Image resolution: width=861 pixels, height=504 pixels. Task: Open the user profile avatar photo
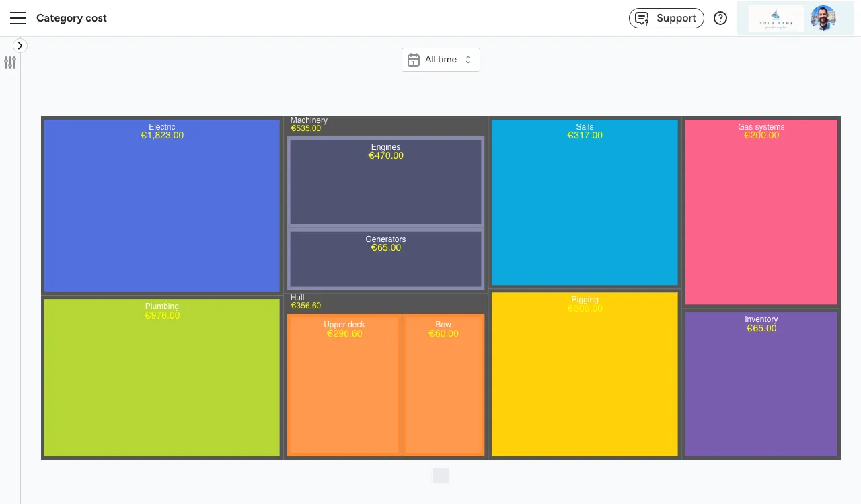[x=823, y=18]
